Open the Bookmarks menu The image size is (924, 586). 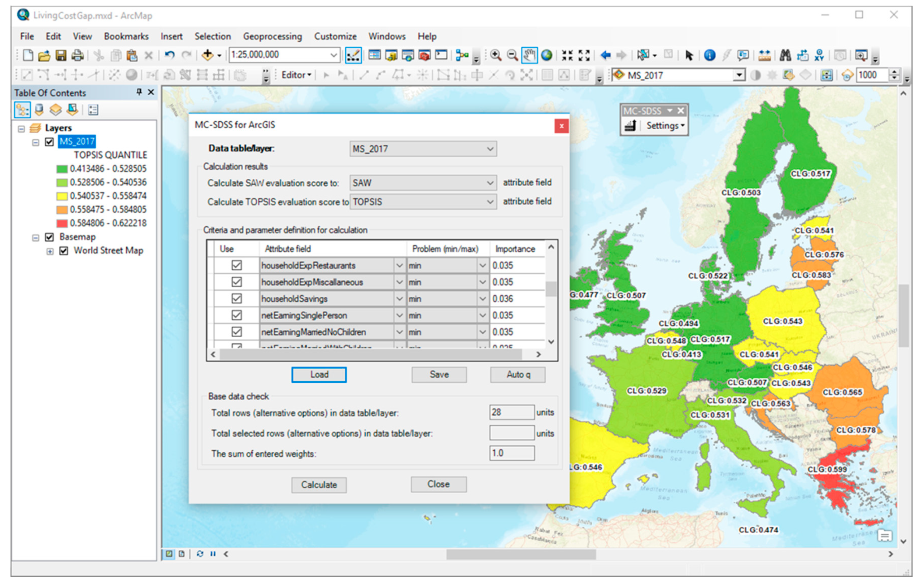[126, 36]
